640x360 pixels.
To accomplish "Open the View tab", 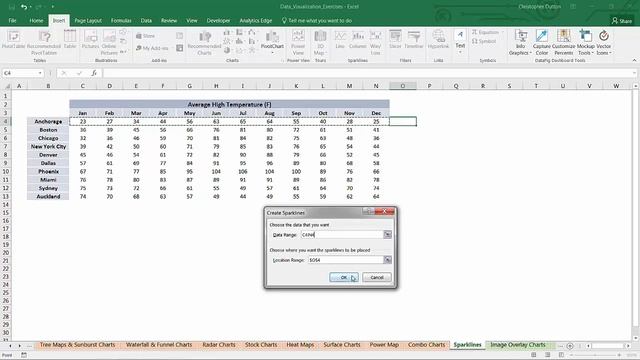I will (191, 20).
